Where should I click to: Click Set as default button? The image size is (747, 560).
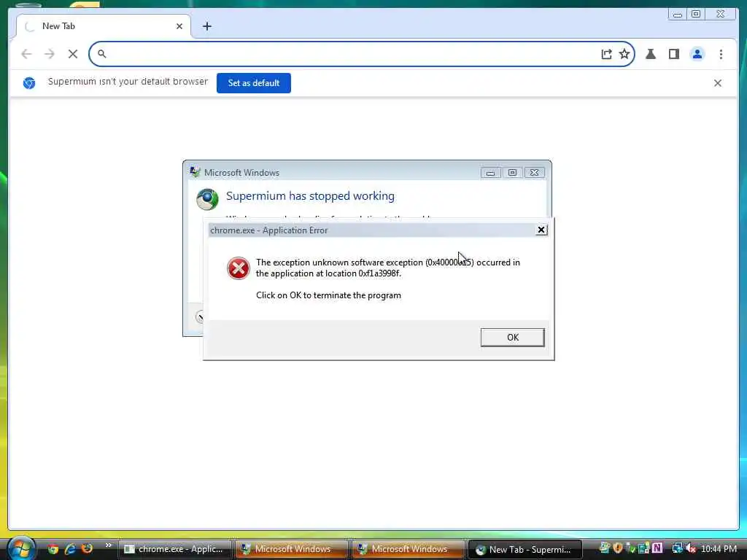pos(253,83)
